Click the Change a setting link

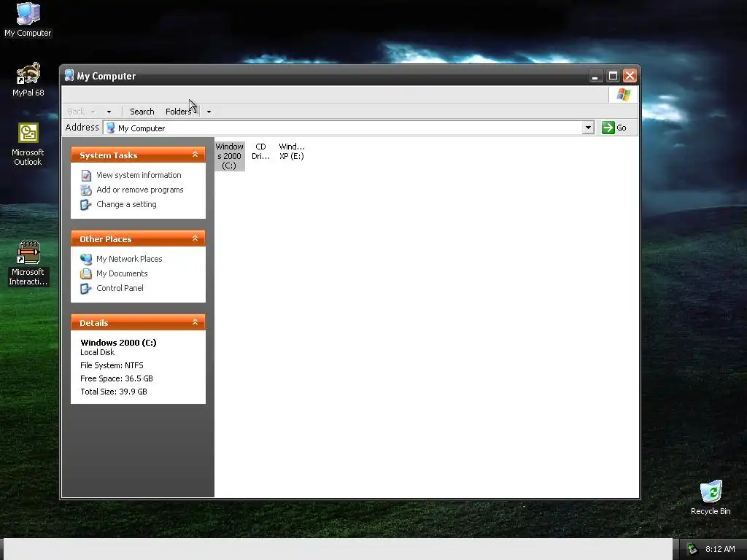click(126, 204)
